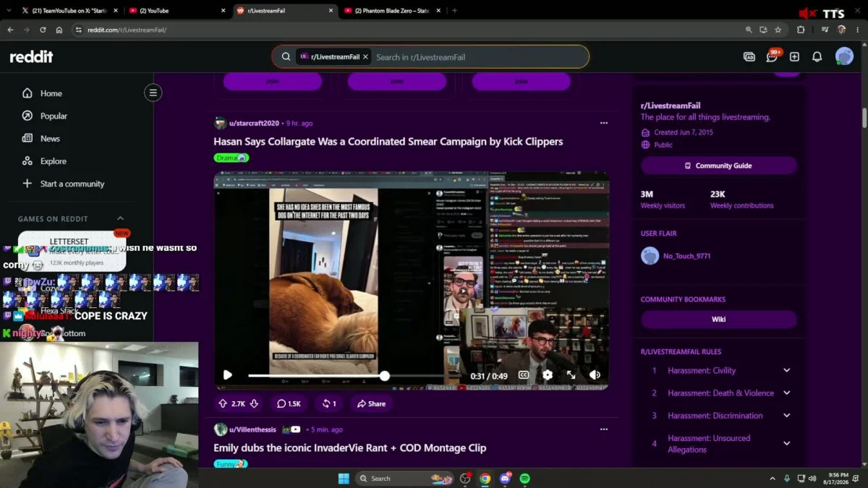
Task: Click the Drama flair tag
Action: coord(231,158)
